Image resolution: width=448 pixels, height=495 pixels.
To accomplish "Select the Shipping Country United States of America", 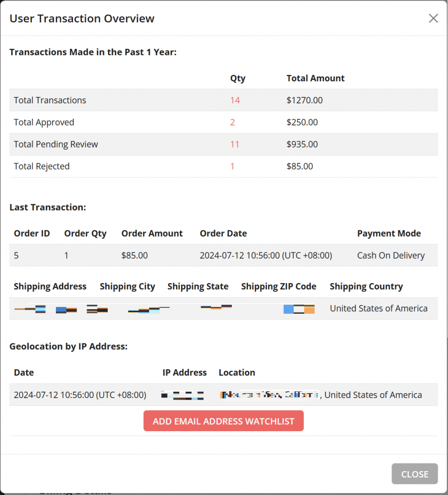I will point(378,308).
